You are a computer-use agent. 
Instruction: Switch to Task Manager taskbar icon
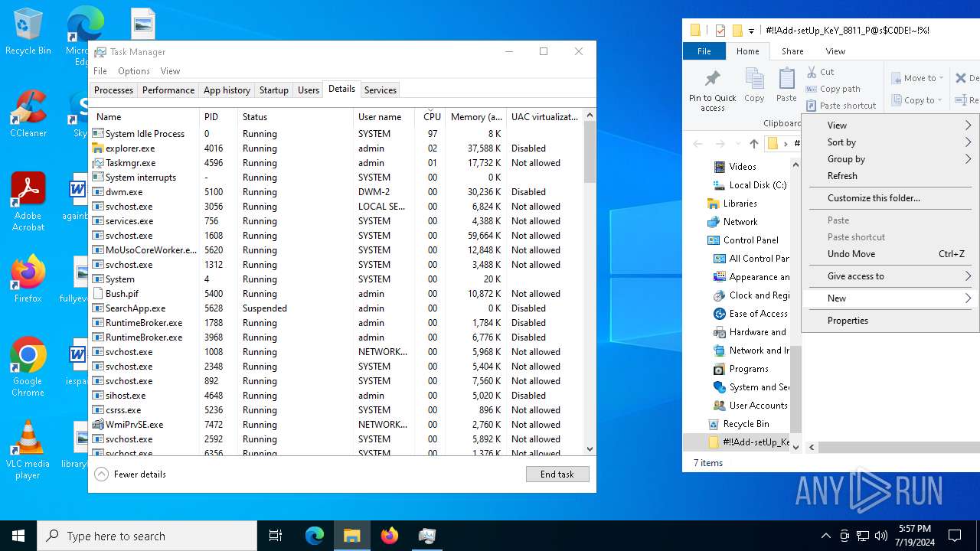427,536
